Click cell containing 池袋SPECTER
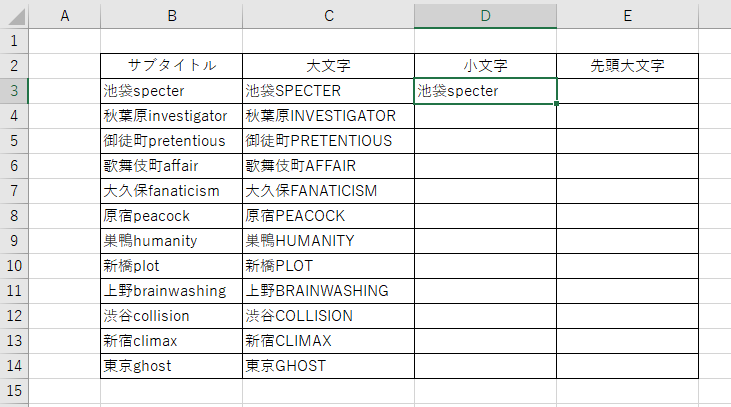 (329, 91)
